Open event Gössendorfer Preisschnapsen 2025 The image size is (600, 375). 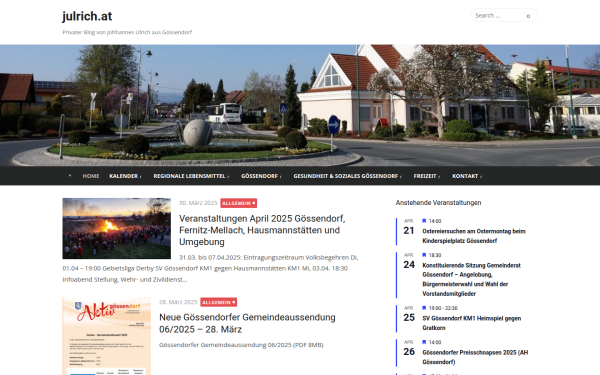tap(475, 357)
